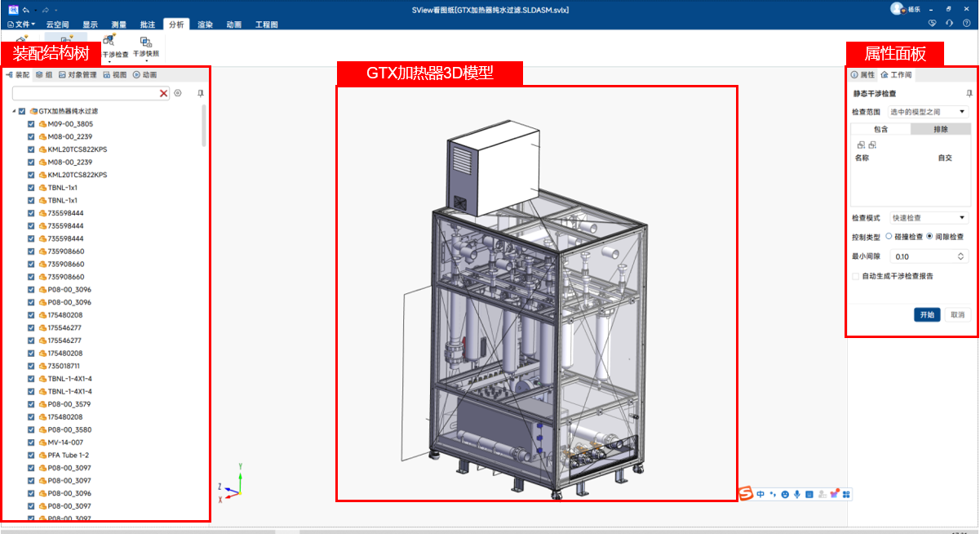The width and height of the screenshot is (980, 534).
Task: Adjust the 最小间隙 stepper arrows
Action: [962, 256]
